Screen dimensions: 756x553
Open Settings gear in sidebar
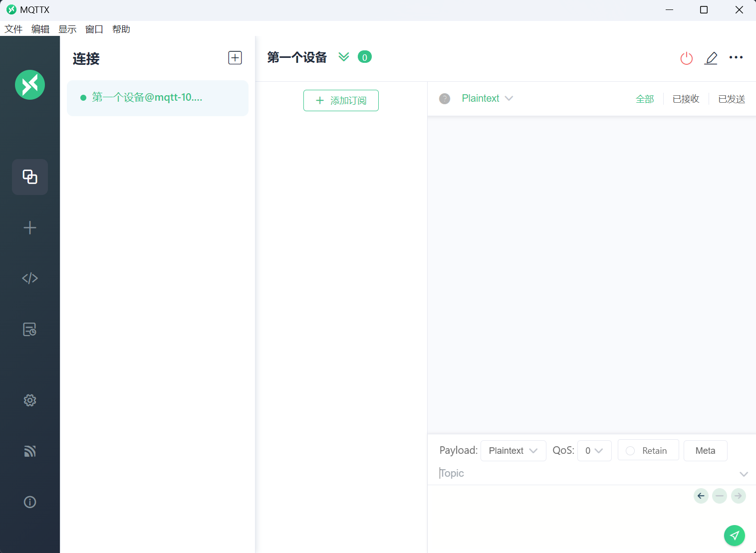(30, 400)
